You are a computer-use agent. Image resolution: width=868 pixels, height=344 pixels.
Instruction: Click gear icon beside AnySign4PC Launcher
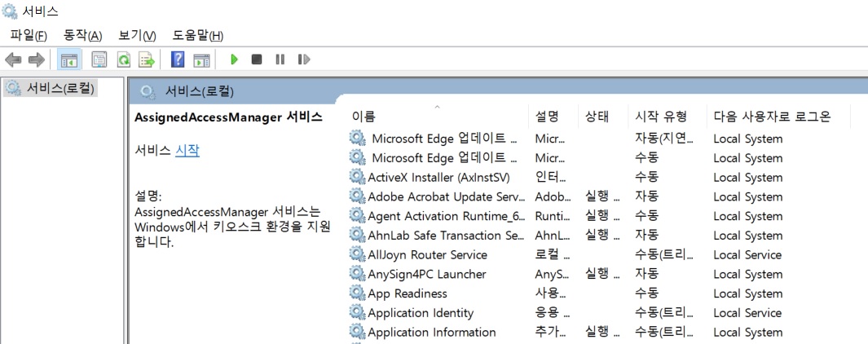tap(358, 274)
